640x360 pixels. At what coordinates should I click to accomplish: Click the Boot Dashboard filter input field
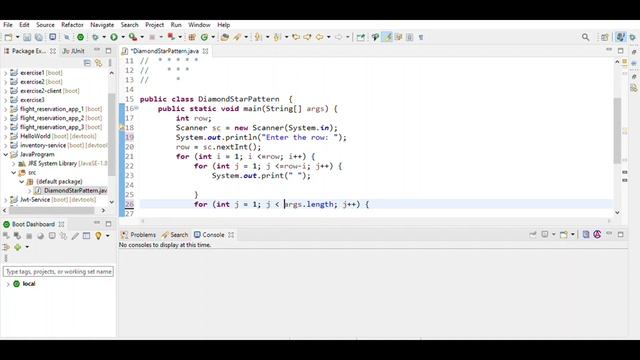58,272
